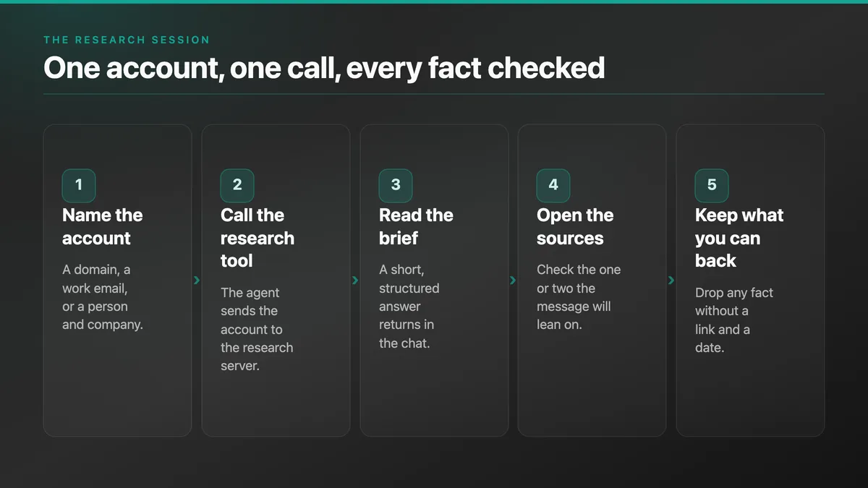868x488 pixels.
Task: Click the step 4 number badge
Action: [x=553, y=185]
